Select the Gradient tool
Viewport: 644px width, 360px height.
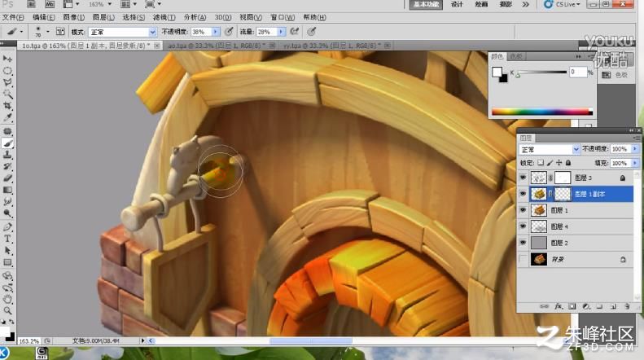[7, 190]
